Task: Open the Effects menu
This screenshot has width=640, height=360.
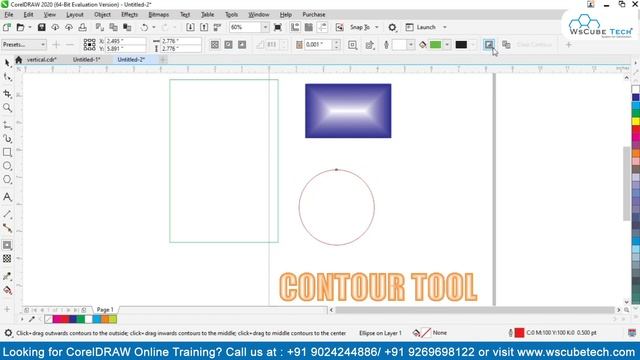Action: click(x=129, y=15)
